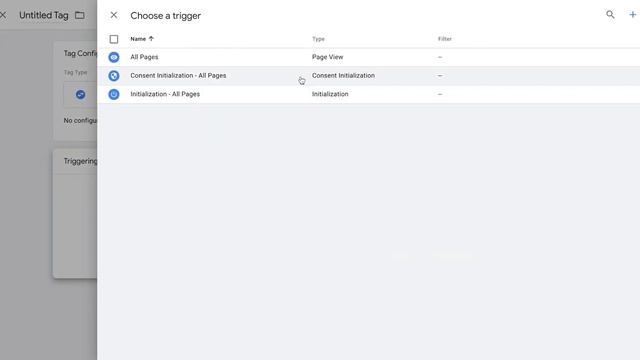The width and height of the screenshot is (640, 360).
Task: Open the Tag Configuration section
Action: coord(75,91)
